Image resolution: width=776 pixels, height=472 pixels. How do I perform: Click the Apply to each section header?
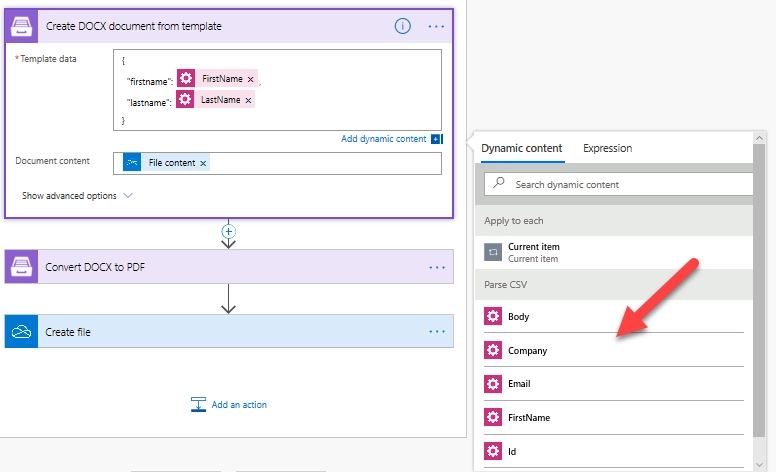click(614, 221)
